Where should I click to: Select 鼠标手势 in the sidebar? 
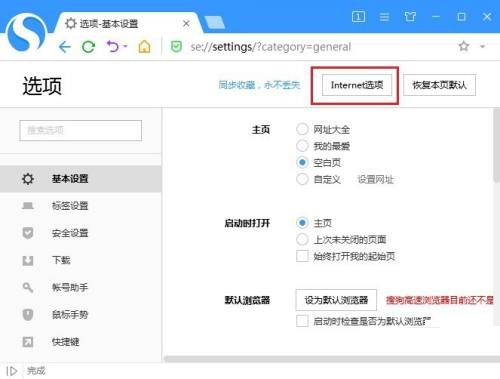click(x=81, y=315)
